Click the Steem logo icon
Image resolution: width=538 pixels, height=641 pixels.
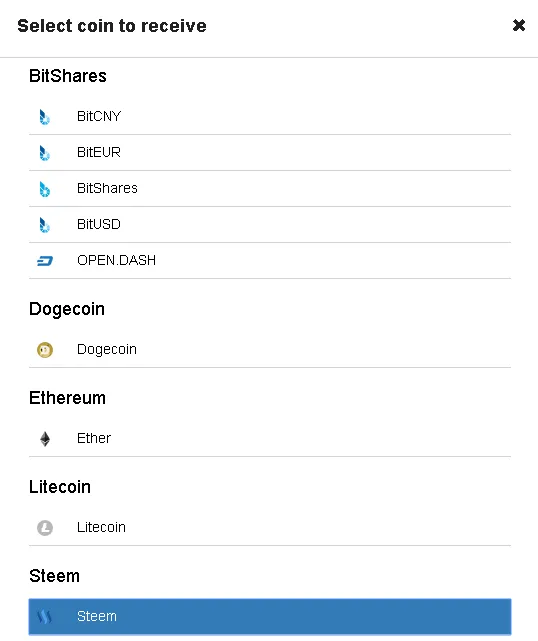point(44,616)
